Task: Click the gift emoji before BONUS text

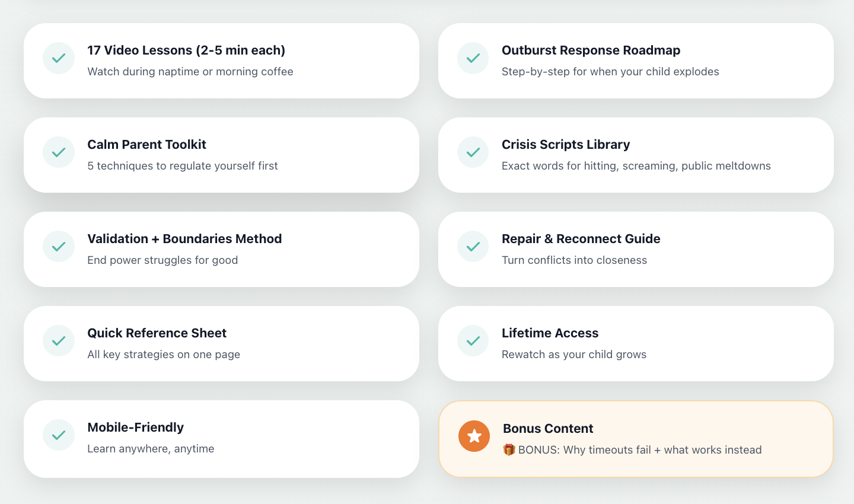Action: (x=509, y=450)
